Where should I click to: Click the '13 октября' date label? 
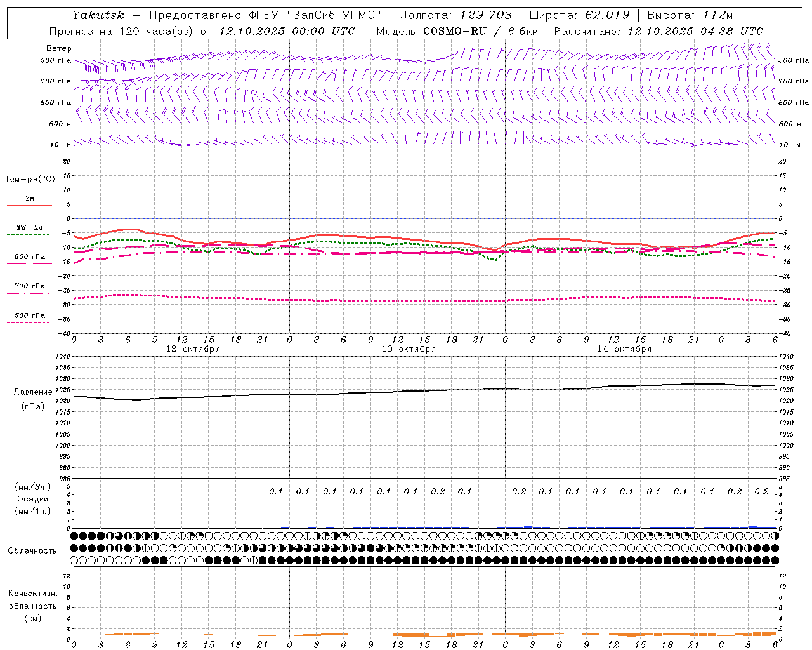click(x=409, y=349)
